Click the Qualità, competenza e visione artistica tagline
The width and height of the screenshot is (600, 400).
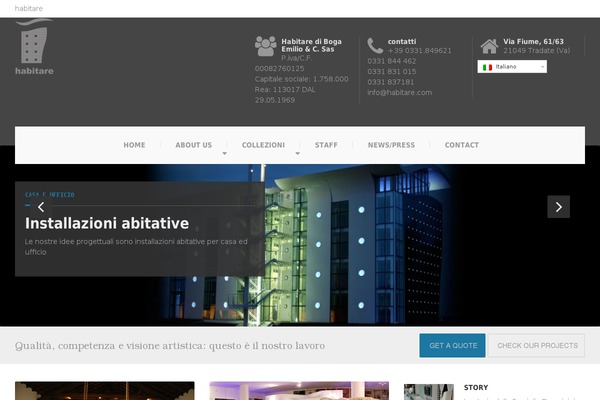(x=170, y=346)
